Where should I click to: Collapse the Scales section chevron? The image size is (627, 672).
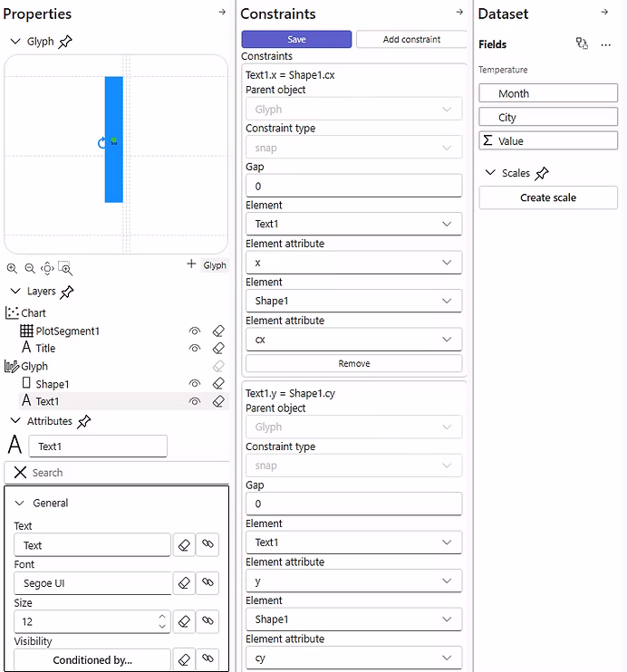(x=490, y=172)
